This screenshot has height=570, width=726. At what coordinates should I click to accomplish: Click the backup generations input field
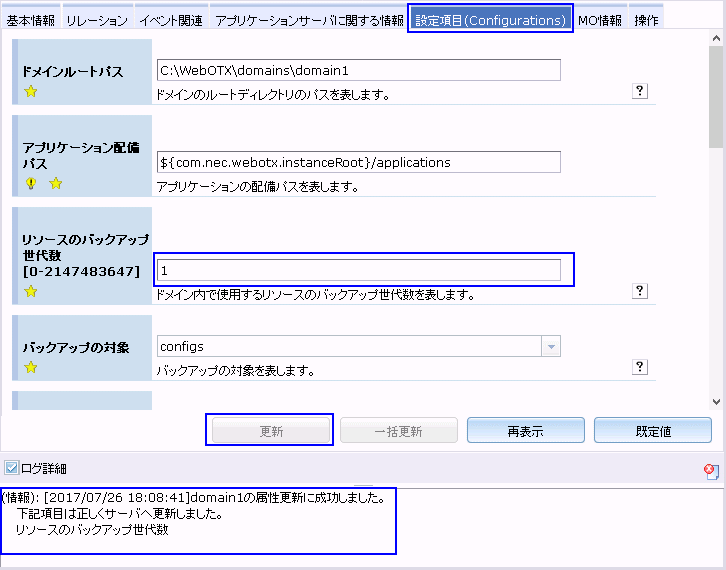359,270
